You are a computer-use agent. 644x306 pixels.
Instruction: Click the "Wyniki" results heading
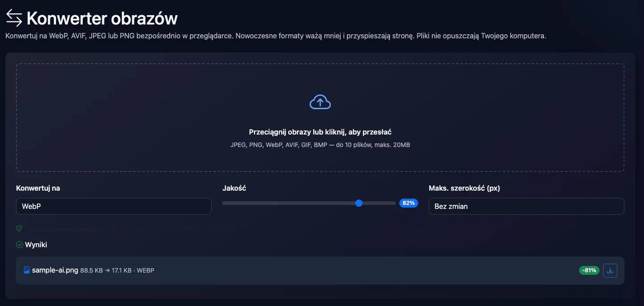[x=36, y=245]
